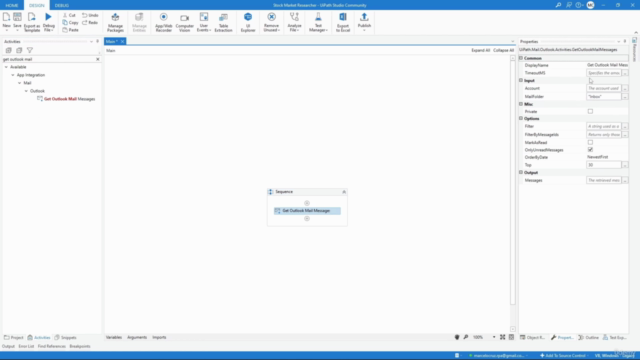Run Debug File button
The image size is (640, 360).
49,22
